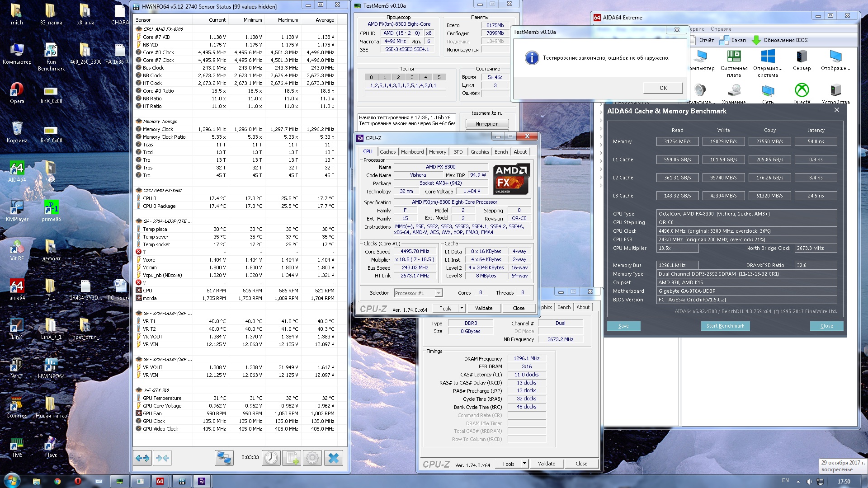Open the AIDA64 motherboard category icon

point(734,56)
